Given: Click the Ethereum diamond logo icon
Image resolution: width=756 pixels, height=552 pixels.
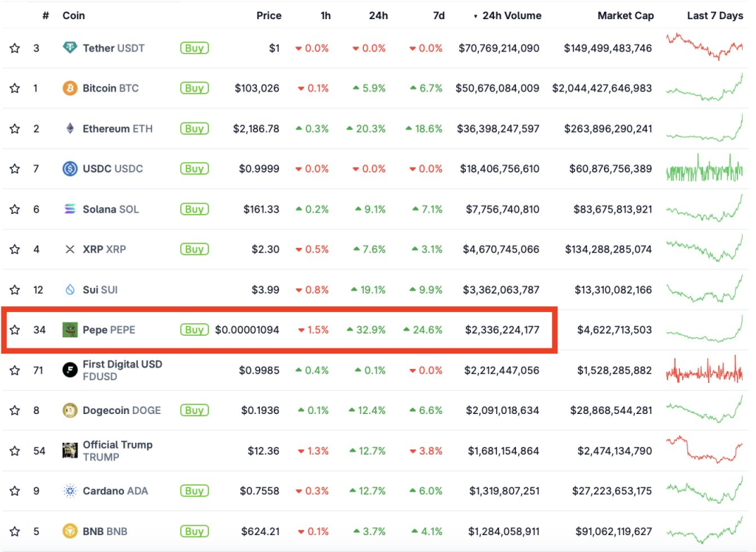Looking at the screenshot, I should coord(70,128).
